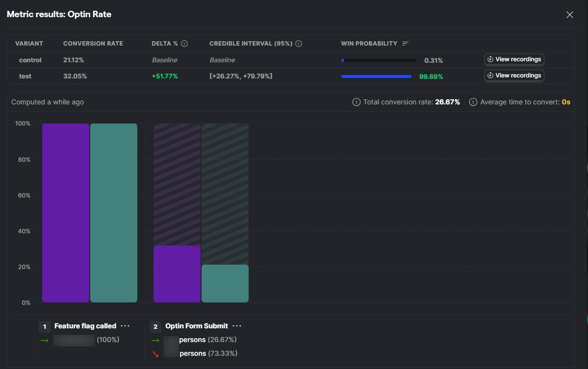View recordings for the control variant
Screen dimensions: 588x369
coord(514,59)
